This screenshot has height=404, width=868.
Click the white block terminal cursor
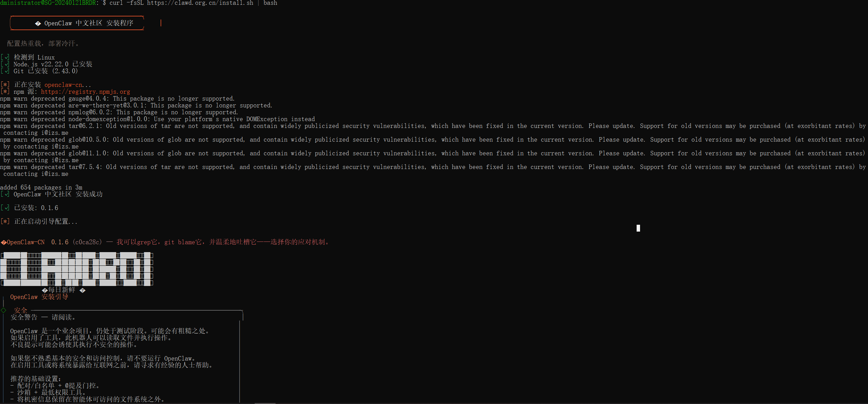coord(638,228)
